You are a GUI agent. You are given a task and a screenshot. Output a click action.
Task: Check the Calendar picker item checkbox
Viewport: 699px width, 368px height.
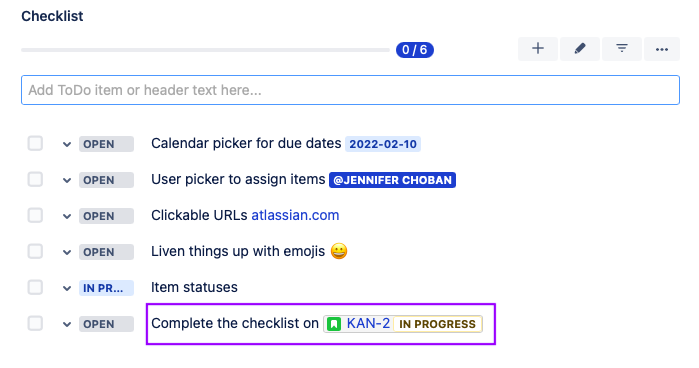coord(35,144)
